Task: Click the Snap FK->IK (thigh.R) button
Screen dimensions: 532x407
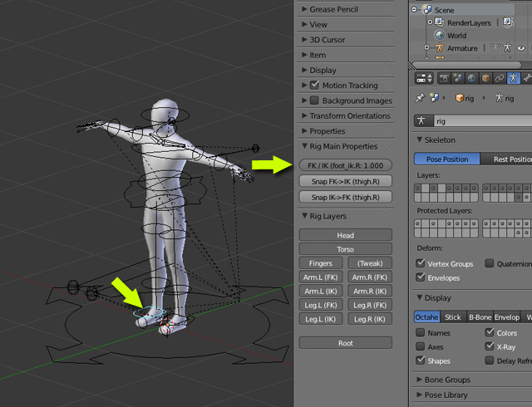Action: coord(346,181)
